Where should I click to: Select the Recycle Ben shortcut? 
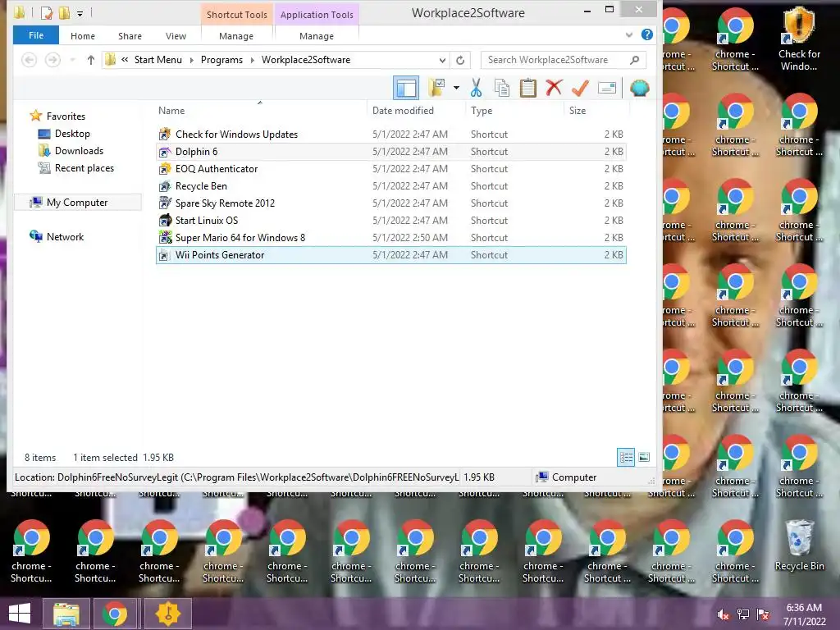pos(391,186)
